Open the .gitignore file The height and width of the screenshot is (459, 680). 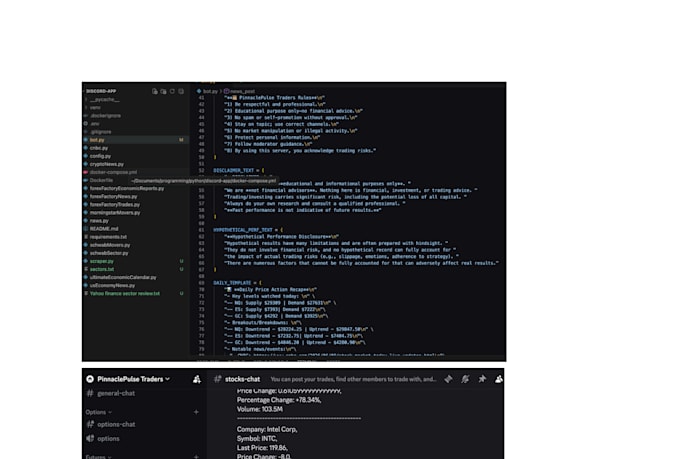click(101, 132)
